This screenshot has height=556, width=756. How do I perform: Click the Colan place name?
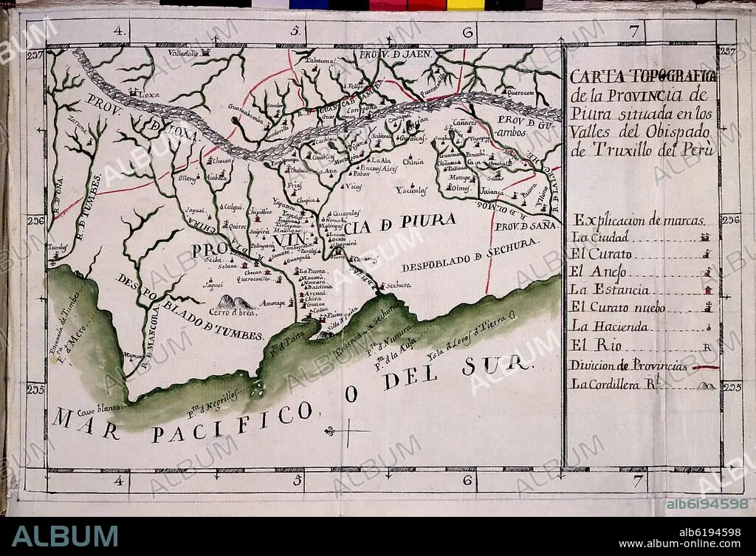coord(320,309)
